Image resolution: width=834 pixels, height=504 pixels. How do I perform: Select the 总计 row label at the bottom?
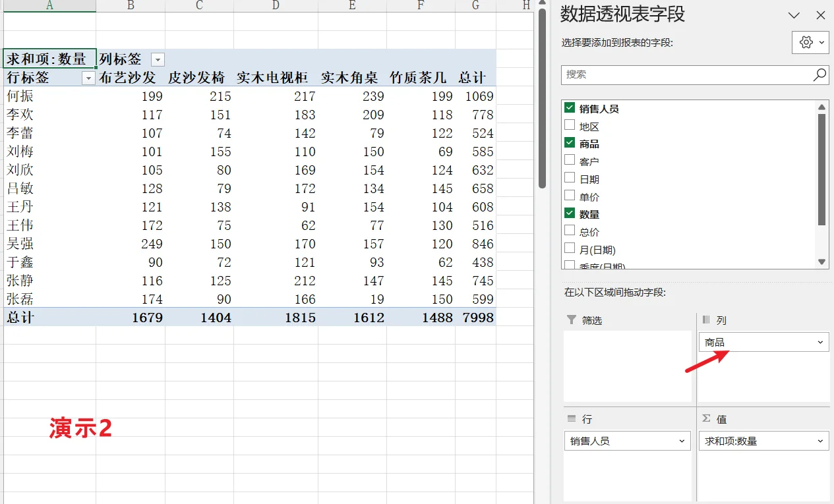pos(49,318)
